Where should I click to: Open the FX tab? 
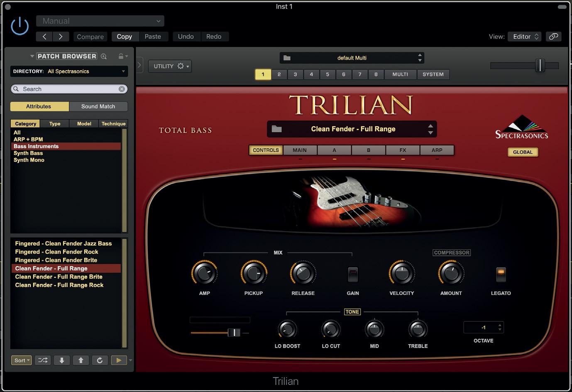(403, 150)
